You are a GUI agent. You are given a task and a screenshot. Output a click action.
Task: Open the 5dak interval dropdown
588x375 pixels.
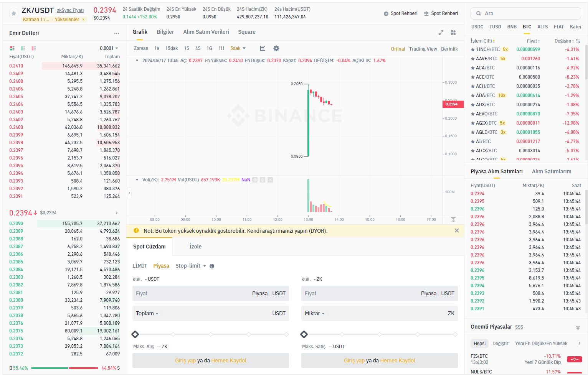tap(238, 48)
